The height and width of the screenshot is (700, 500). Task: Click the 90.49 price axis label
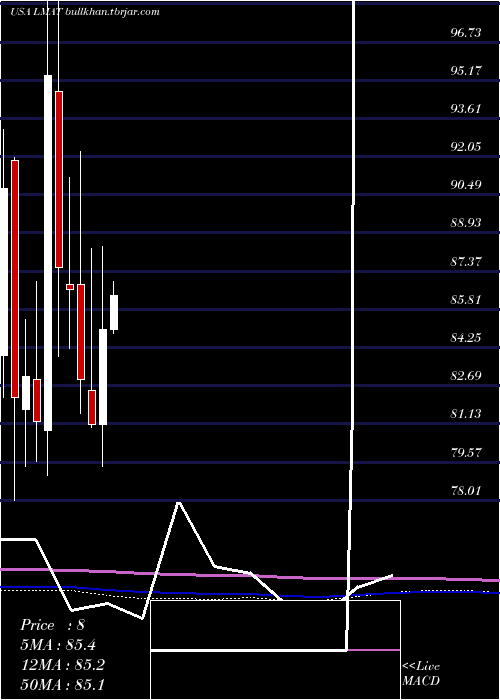[466, 185]
